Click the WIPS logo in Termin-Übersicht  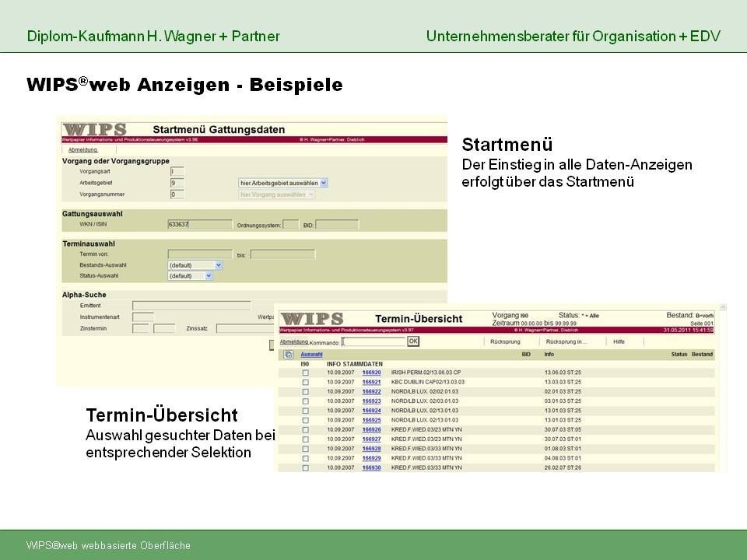[x=311, y=319]
